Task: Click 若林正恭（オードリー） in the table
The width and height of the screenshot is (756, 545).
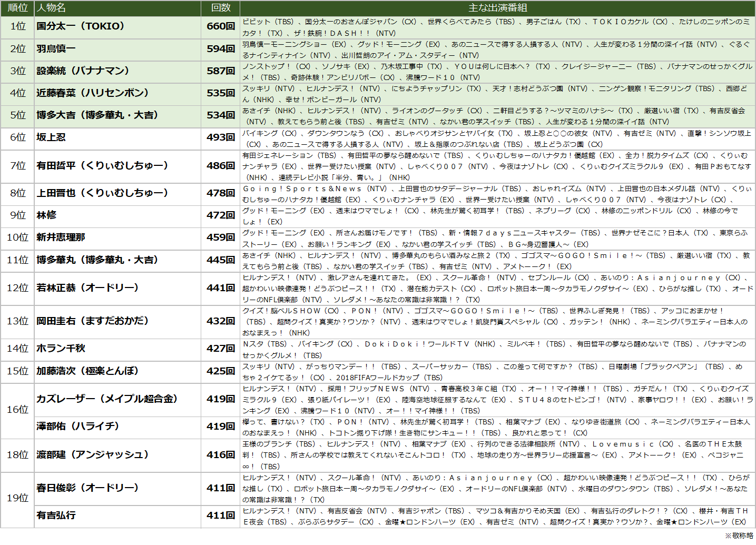Action: click(x=87, y=288)
